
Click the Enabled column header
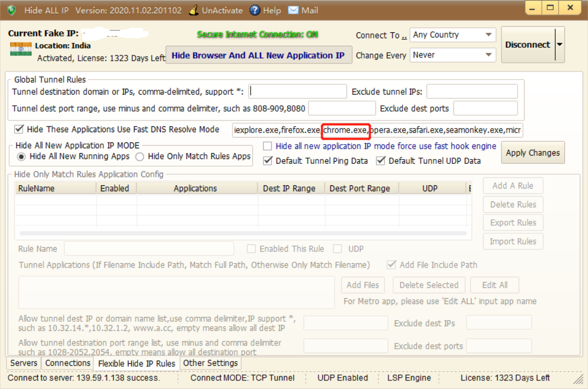pyautogui.click(x=116, y=189)
